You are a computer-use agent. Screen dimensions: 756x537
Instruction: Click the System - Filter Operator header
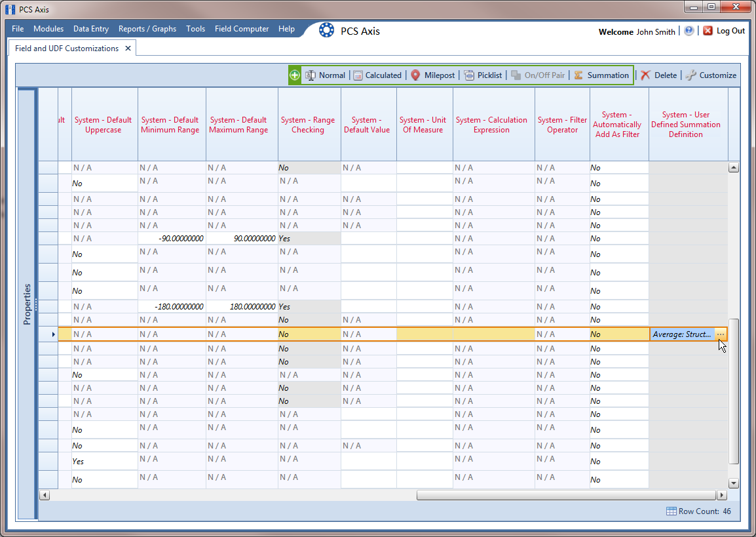point(562,125)
